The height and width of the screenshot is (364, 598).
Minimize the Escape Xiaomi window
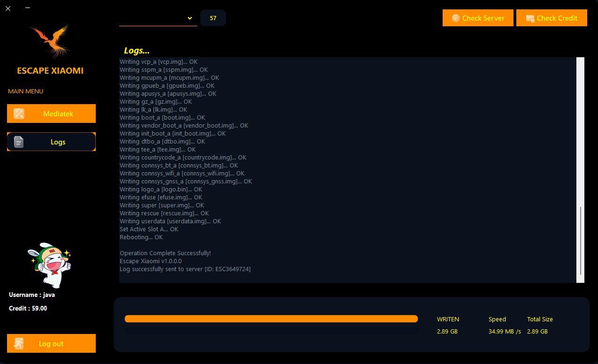pos(28,8)
